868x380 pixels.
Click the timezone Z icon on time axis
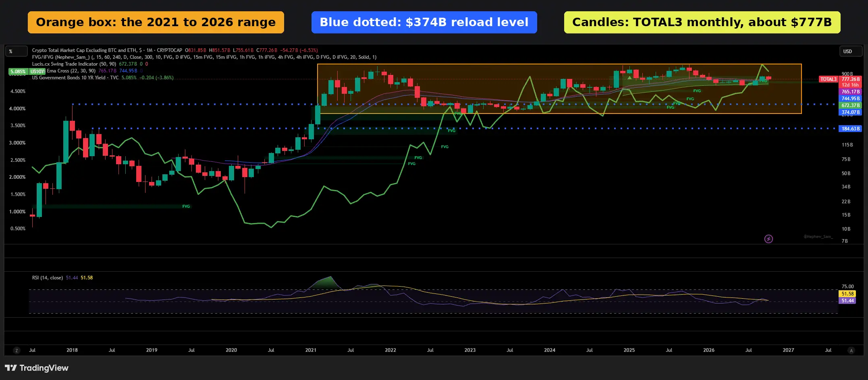[x=17, y=351]
